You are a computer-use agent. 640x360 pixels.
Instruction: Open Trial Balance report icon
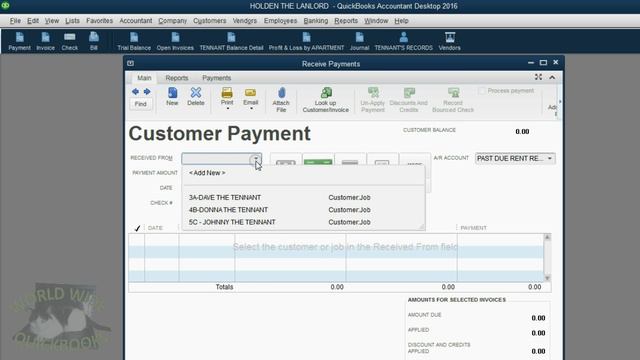coord(134,42)
